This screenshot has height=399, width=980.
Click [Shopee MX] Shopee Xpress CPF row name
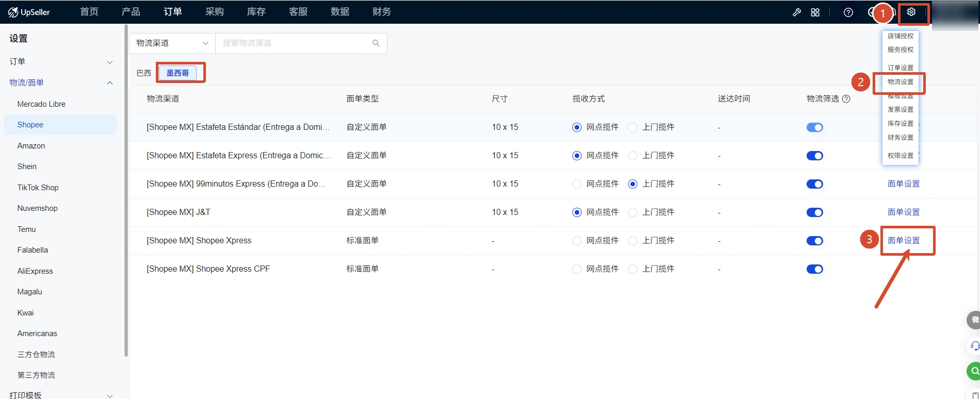pyautogui.click(x=208, y=269)
